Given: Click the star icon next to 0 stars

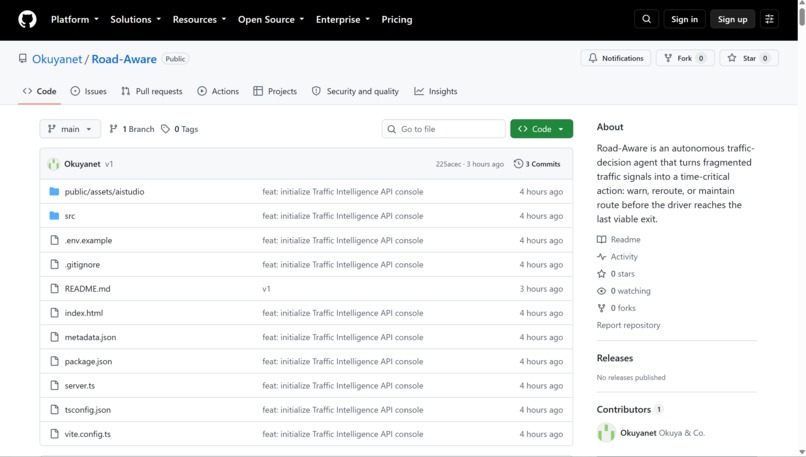Looking at the screenshot, I should coord(601,273).
